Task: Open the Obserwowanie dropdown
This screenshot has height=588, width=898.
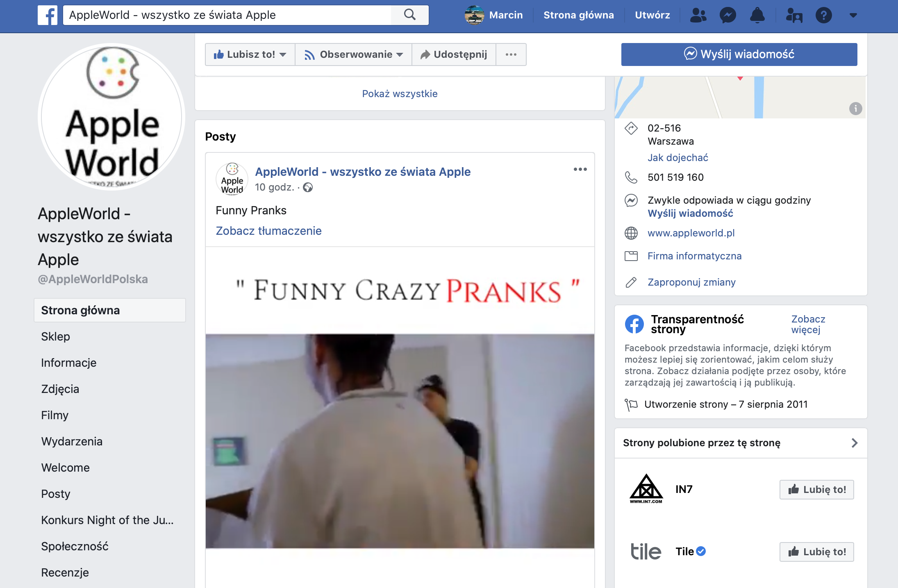Action: (353, 54)
